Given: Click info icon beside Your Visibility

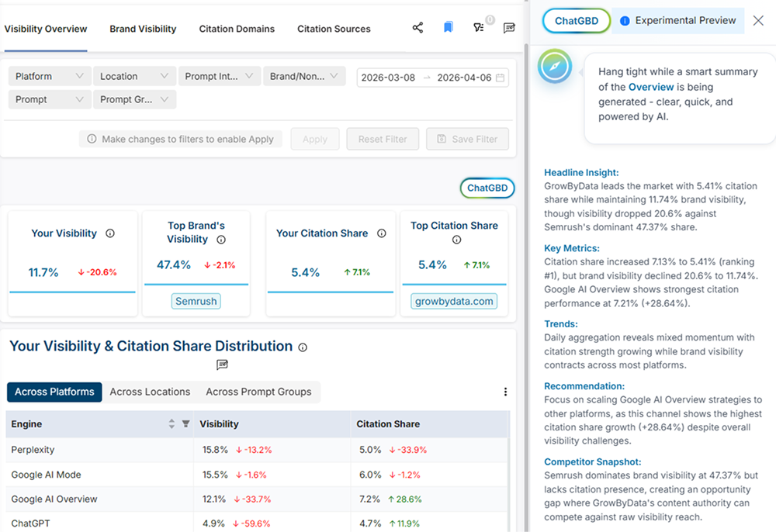Looking at the screenshot, I should point(110,233).
